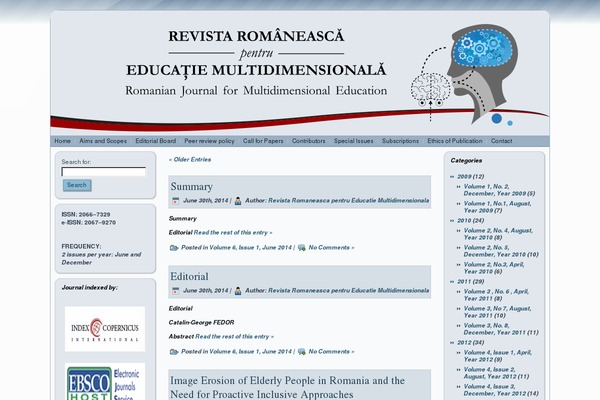The image size is (600, 400).
Task: Click author icon in Summary post
Action: click(x=238, y=201)
